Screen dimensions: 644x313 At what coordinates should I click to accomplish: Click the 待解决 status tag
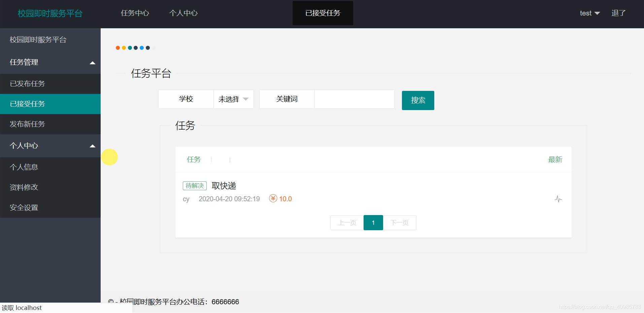click(195, 186)
